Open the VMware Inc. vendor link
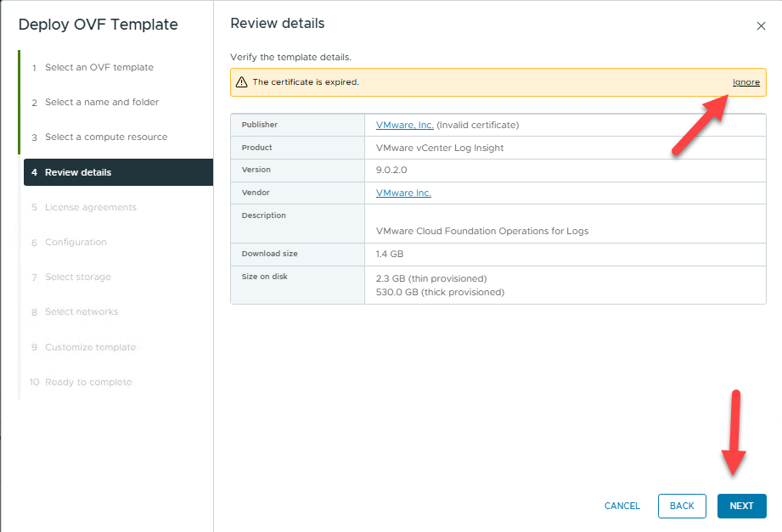This screenshot has width=782, height=532. [403, 193]
